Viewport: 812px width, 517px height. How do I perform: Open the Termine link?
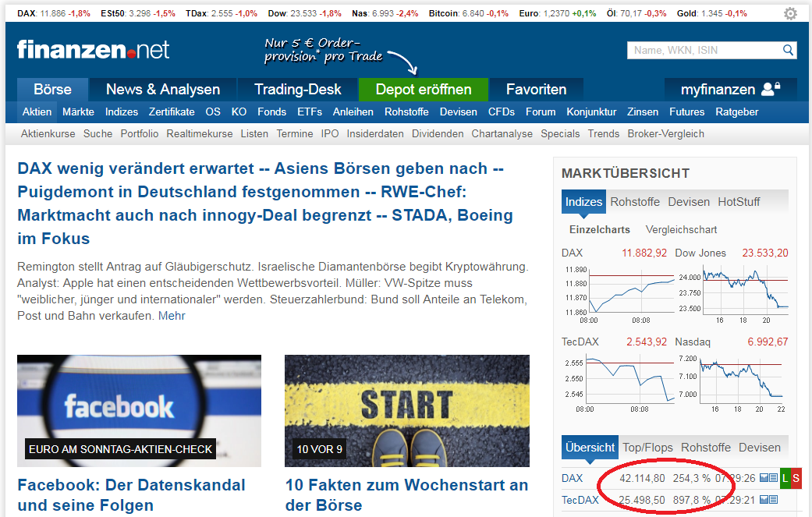295,133
